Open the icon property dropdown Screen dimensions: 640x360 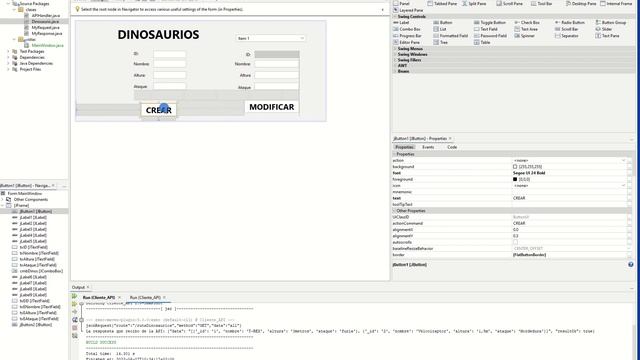623,185
